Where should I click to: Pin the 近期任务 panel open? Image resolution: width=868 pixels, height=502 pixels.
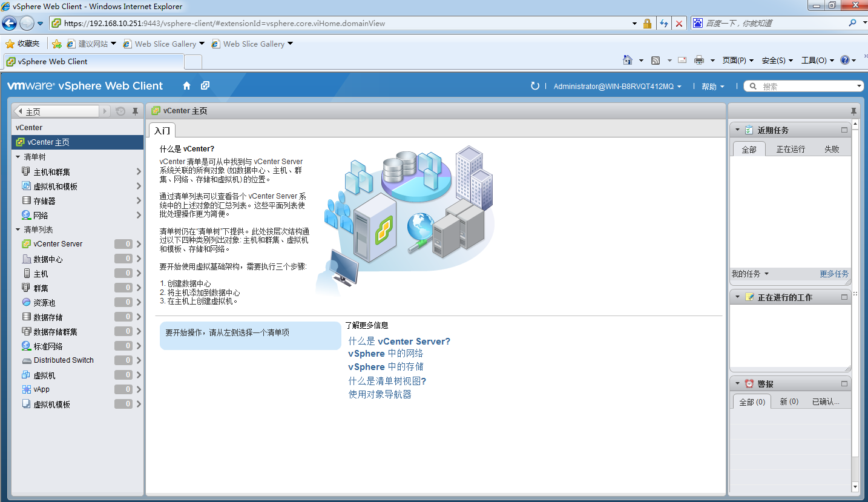[x=853, y=111]
